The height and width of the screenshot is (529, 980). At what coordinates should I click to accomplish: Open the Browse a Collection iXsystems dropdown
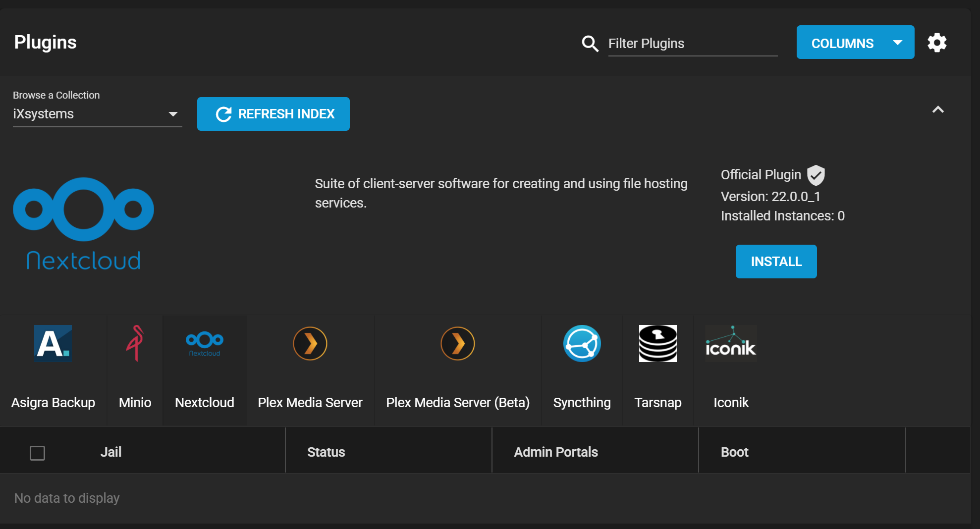(97, 114)
